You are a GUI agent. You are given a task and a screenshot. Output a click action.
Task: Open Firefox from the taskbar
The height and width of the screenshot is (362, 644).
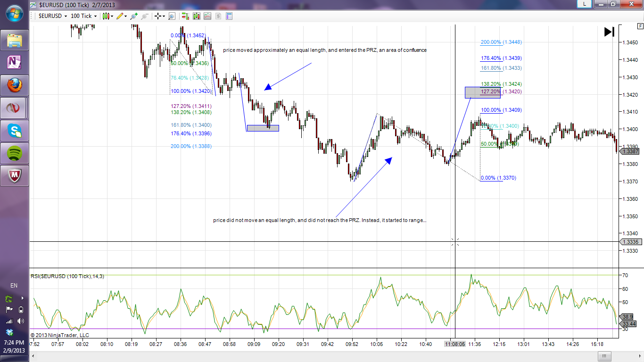coord(15,85)
